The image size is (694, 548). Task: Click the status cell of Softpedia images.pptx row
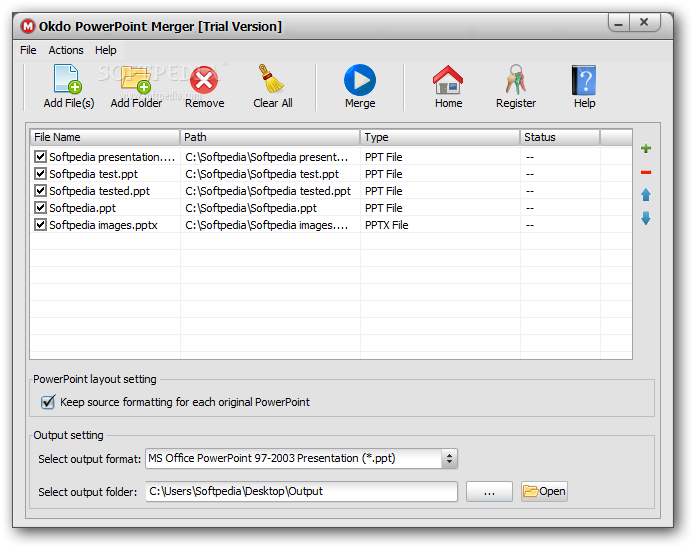560,225
